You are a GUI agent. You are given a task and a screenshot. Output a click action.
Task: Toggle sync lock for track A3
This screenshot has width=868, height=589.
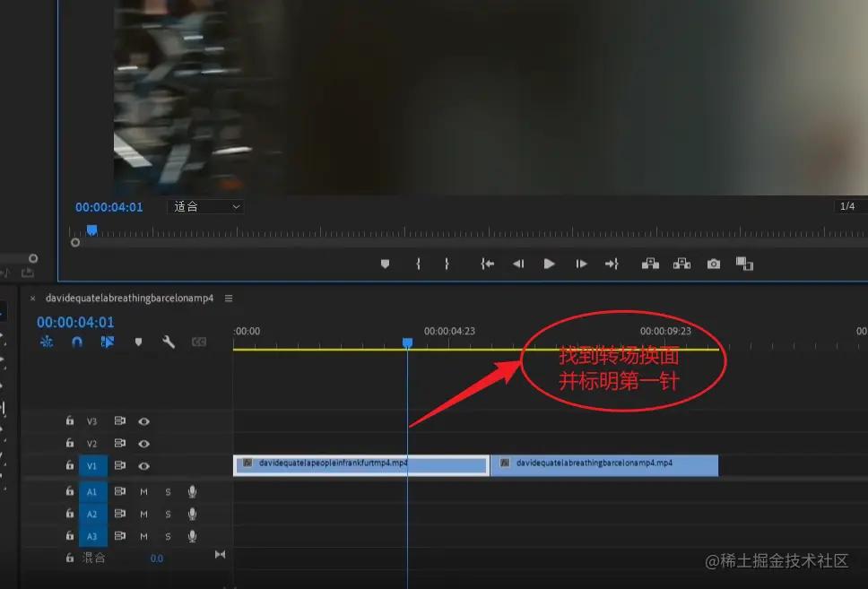pyautogui.click(x=119, y=535)
